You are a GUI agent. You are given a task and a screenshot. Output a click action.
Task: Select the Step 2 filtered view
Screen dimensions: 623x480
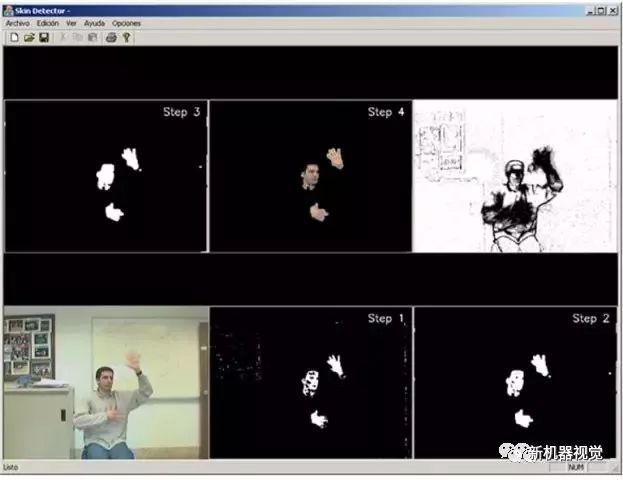(x=516, y=383)
